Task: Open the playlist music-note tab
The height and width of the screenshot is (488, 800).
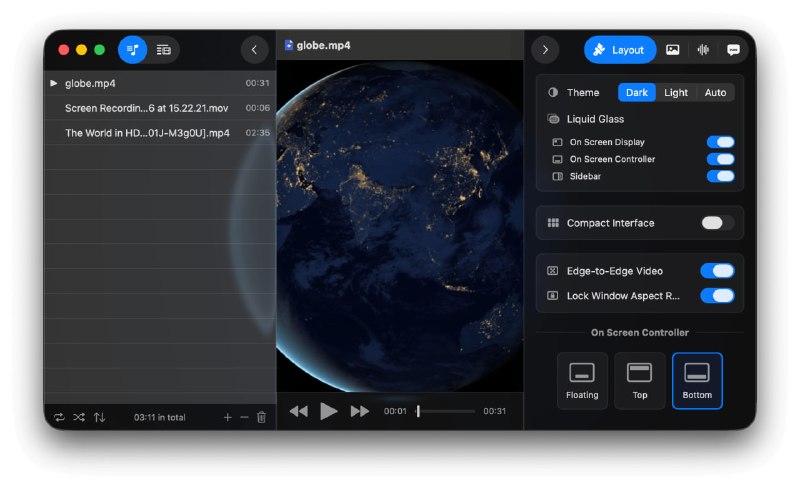Action: pos(133,50)
